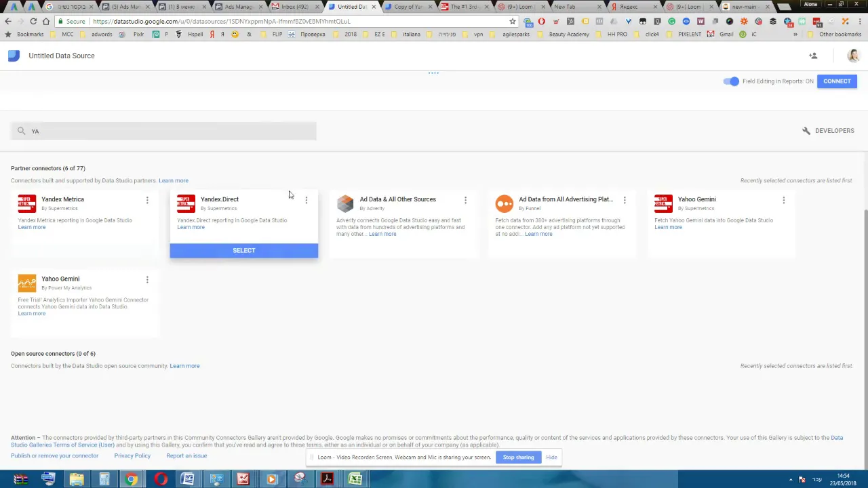Open more options for Ad Data & All Other Sources

point(465,200)
